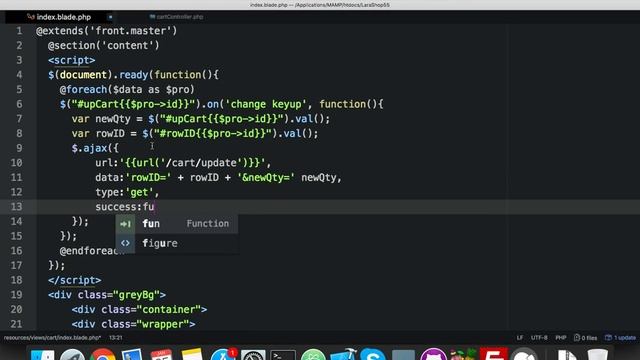Click 'var newQty' declaration on line 7
Viewport: 640px width, 360px height.
(x=101, y=119)
